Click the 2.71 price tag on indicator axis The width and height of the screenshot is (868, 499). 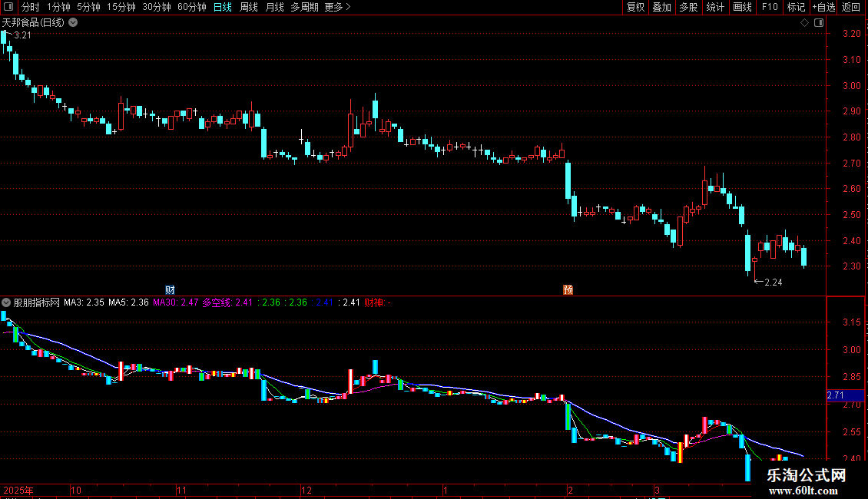pyautogui.click(x=845, y=395)
